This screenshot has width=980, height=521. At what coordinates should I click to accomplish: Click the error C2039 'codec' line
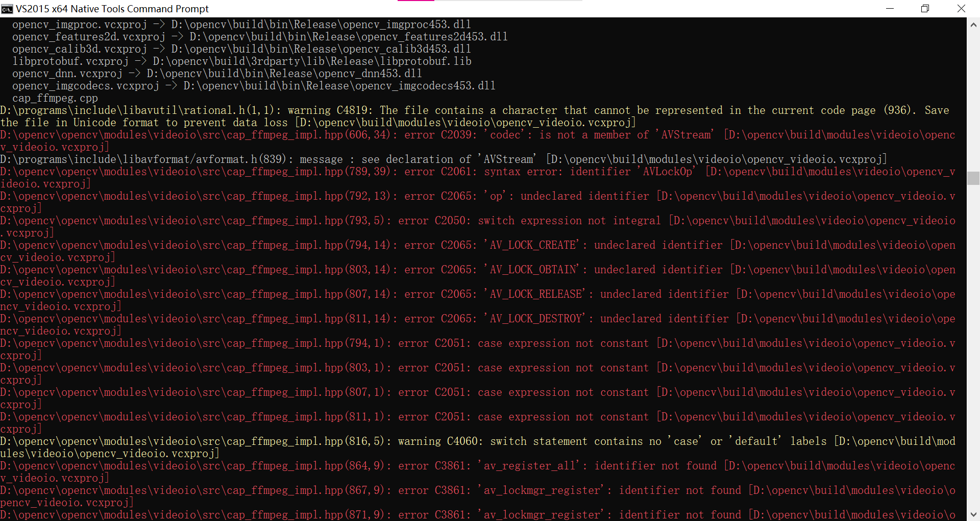click(x=357, y=134)
